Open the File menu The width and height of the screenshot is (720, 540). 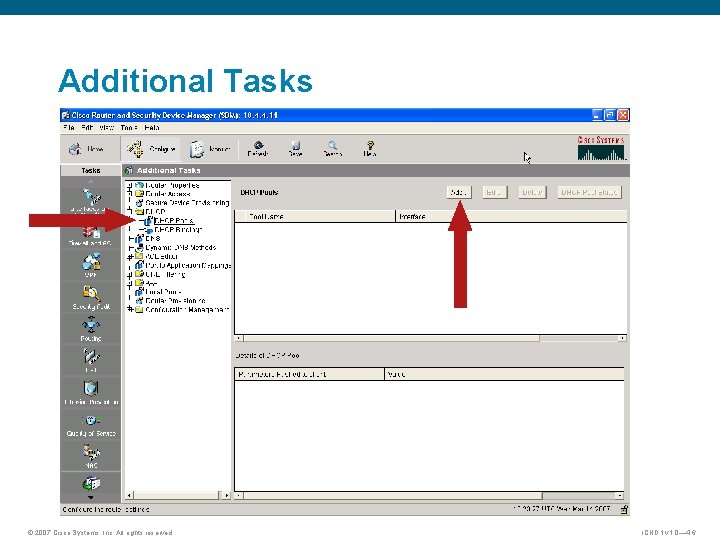tap(69, 128)
